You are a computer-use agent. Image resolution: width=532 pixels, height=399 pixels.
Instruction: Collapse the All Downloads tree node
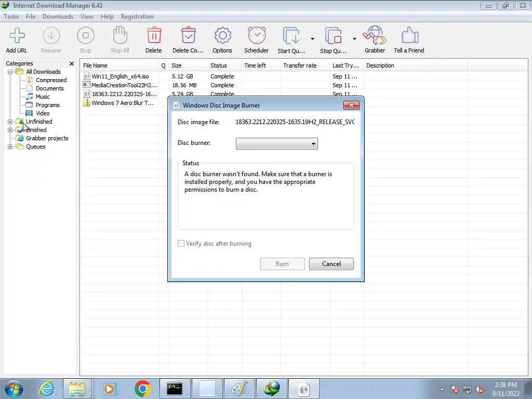(10, 72)
